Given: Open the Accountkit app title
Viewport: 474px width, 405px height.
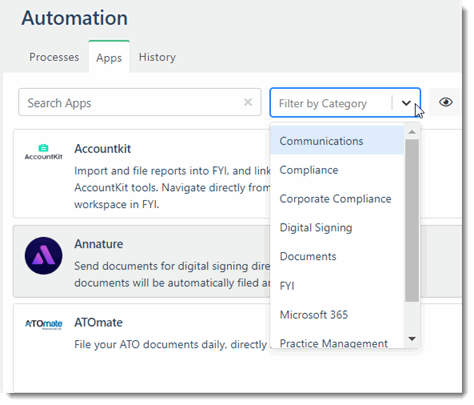Looking at the screenshot, I should click(x=102, y=149).
